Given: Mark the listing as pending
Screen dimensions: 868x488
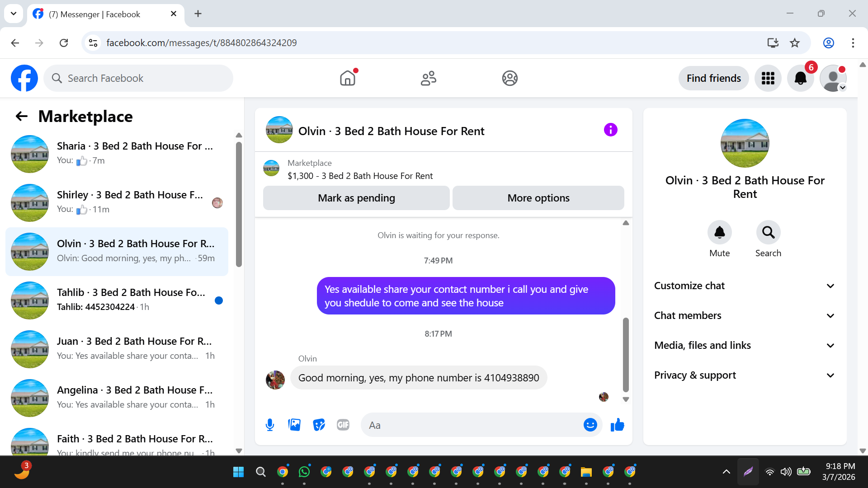Looking at the screenshot, I should pos(356,198).
